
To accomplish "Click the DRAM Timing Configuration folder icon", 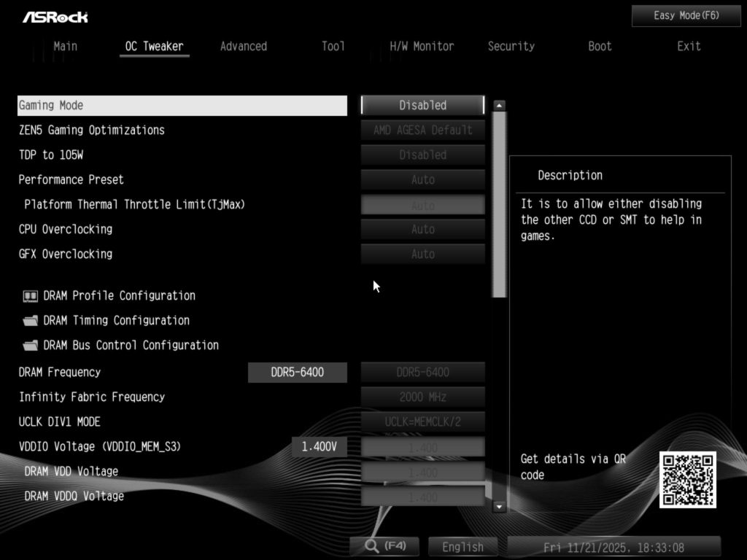I will pyautogui.click(x=30, y=321).
